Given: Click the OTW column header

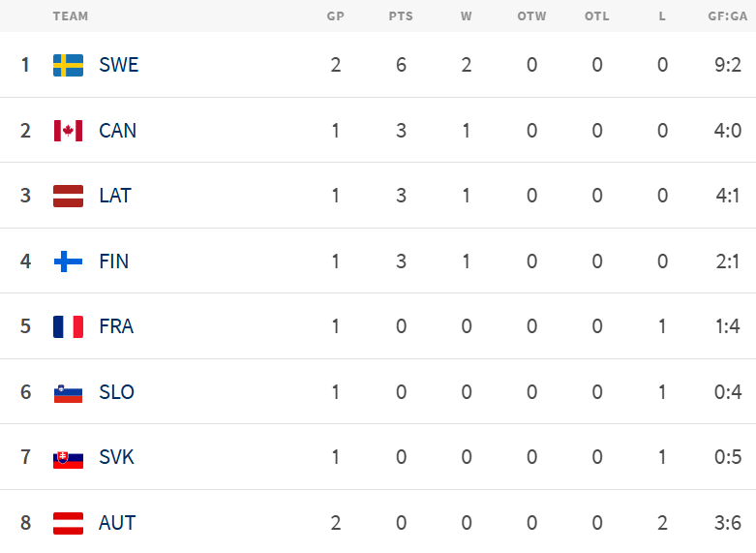Looking at the screenshot, I should 531,16.
